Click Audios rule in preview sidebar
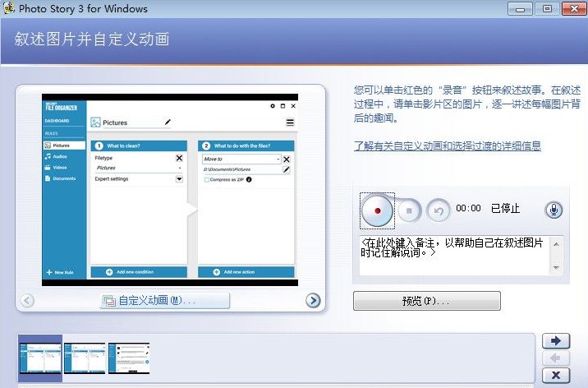 coord(56,156)
